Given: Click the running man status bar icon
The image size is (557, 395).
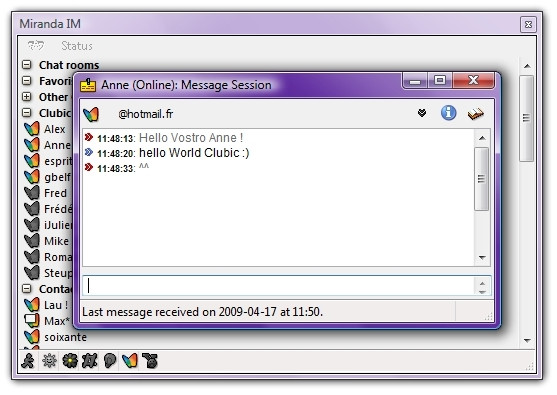Looking at the screenshot, I should tap(28, 361).
